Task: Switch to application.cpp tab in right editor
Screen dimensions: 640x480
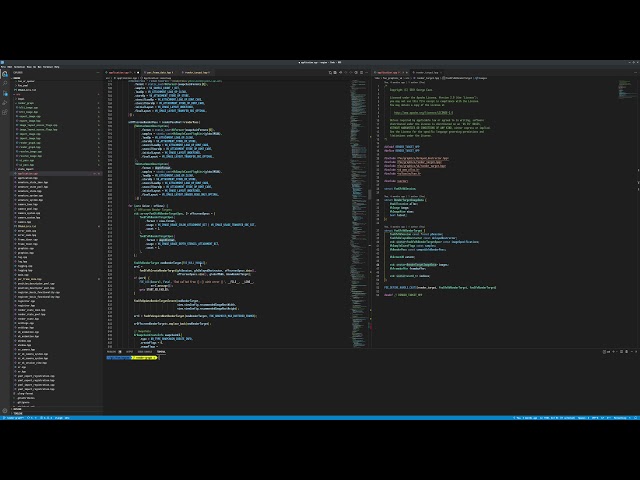Action: point(390,73)
